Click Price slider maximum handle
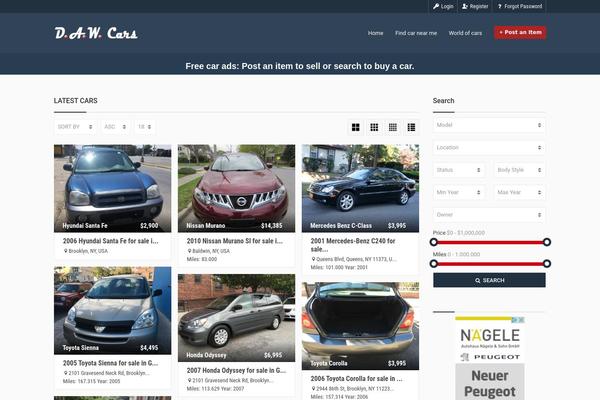This screenshot has height=400, width=600. 547,242
